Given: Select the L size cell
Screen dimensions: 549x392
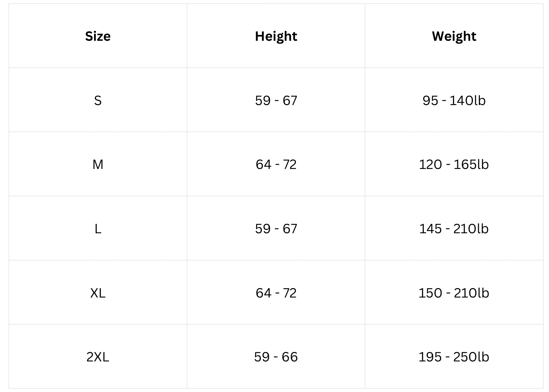Looking at the screenshot, I should (98, 229).
